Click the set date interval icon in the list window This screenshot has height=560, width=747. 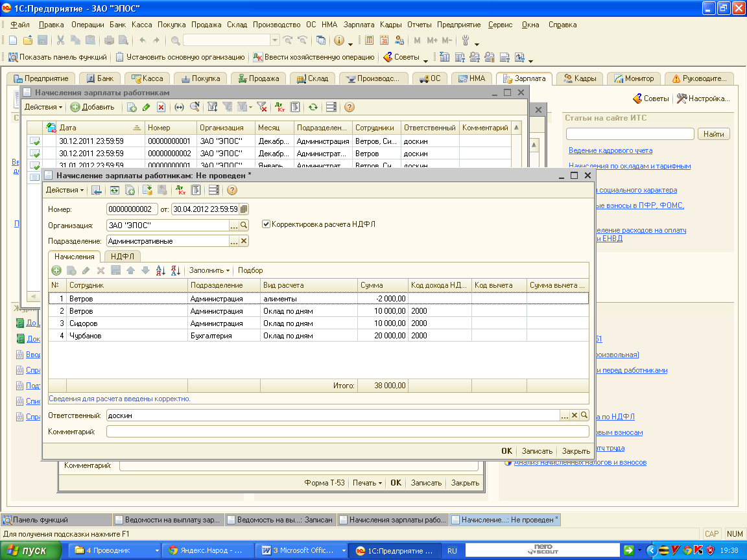[x=179, y=107]
